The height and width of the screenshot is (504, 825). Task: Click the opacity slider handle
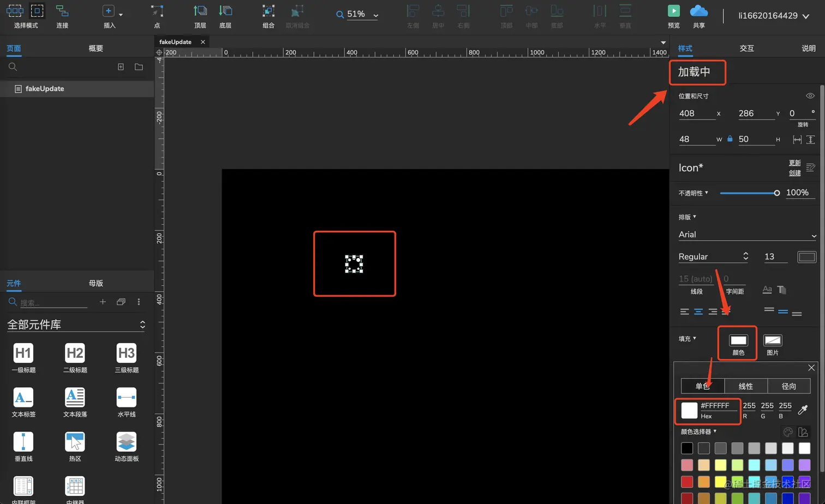pos(777,193)
